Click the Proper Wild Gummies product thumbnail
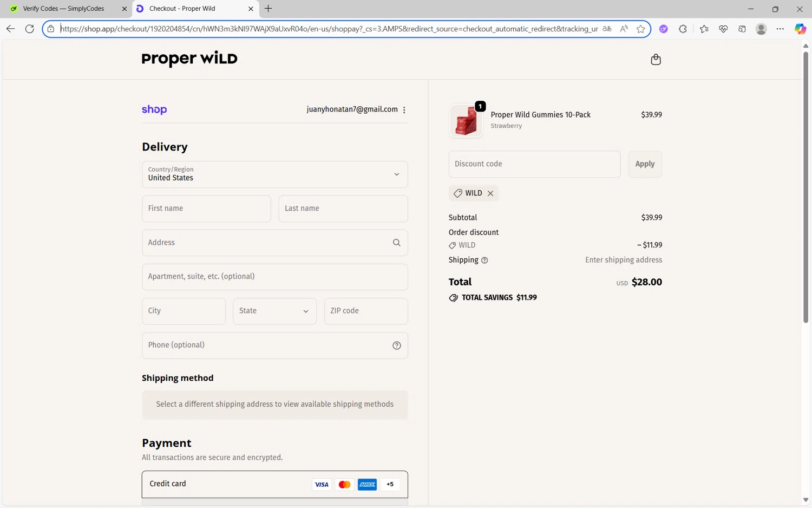The height and width of the screenshot is (508, 812). (466, 120)
